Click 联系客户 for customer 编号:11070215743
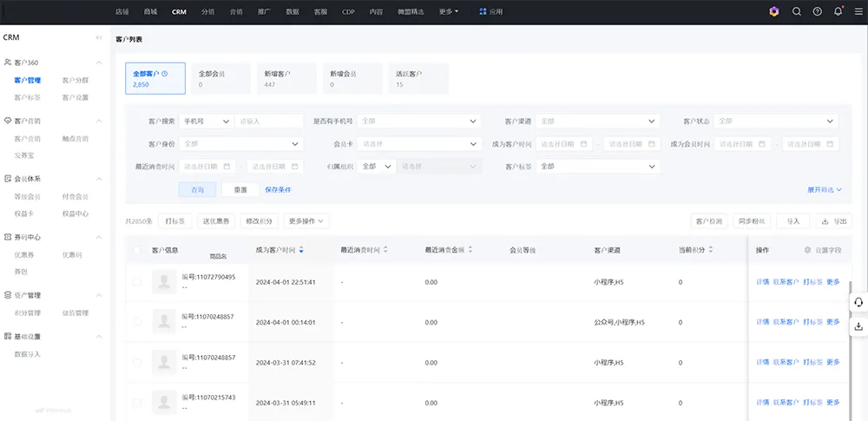 786,403
